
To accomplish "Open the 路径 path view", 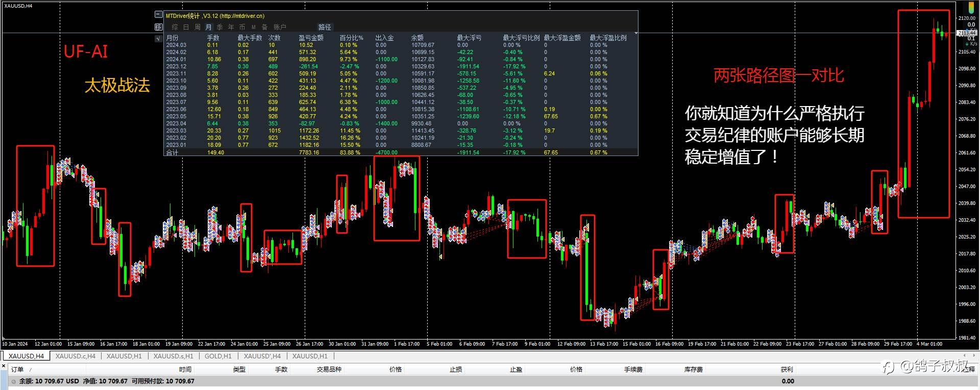I will [x=325, y=27].
